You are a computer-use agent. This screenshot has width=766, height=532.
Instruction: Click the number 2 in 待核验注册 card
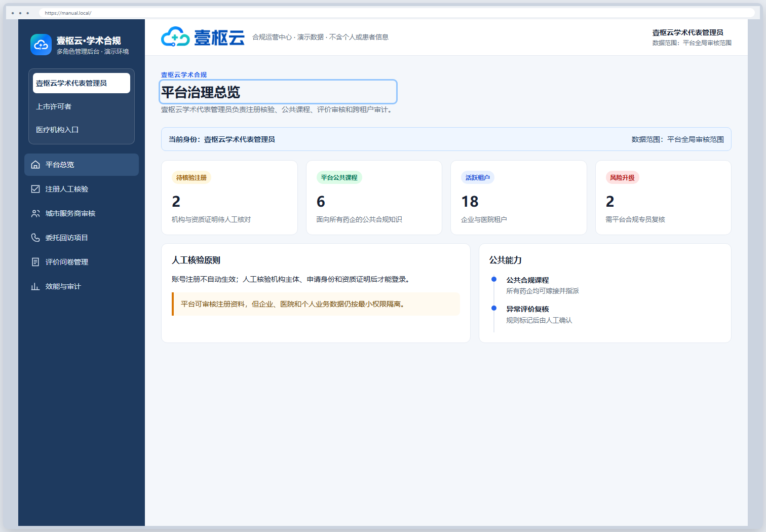tap(176, 202)
